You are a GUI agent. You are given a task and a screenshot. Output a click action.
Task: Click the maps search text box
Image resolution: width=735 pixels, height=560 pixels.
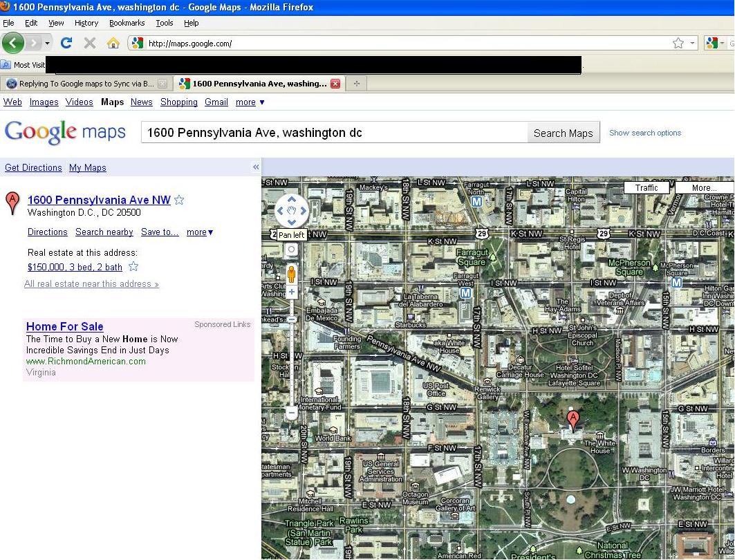(334, 133)
